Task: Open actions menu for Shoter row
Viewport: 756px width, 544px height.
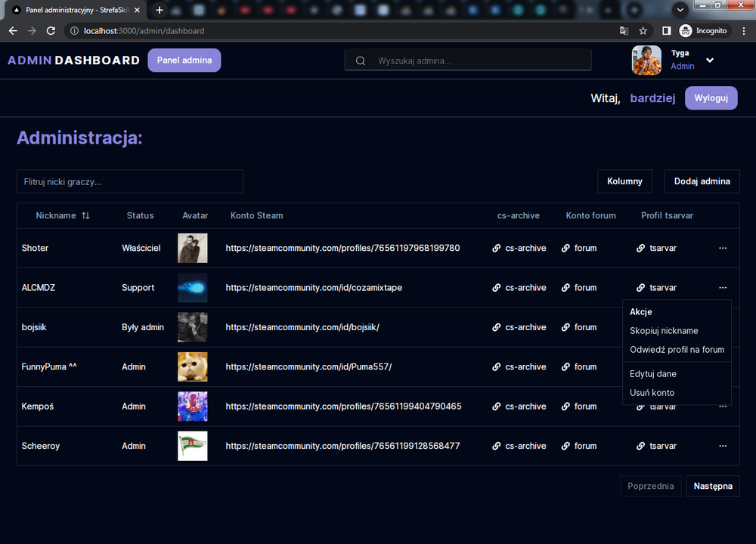Action: pyautogui.click(x=723, y=248)
